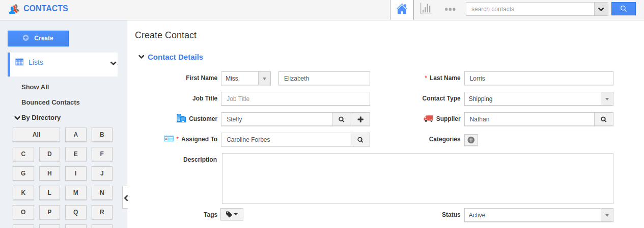Select Show All in the lists

click(35, 87)
